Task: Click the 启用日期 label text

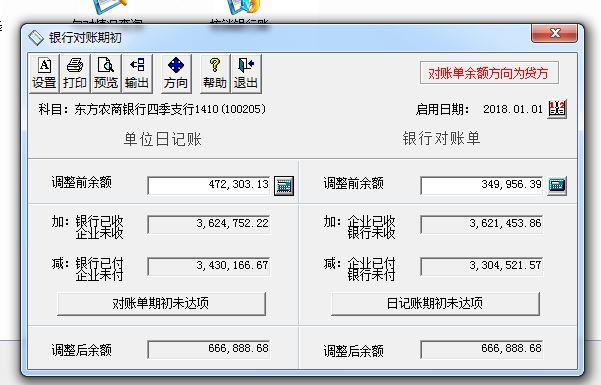Action: [x=442, y=109]
